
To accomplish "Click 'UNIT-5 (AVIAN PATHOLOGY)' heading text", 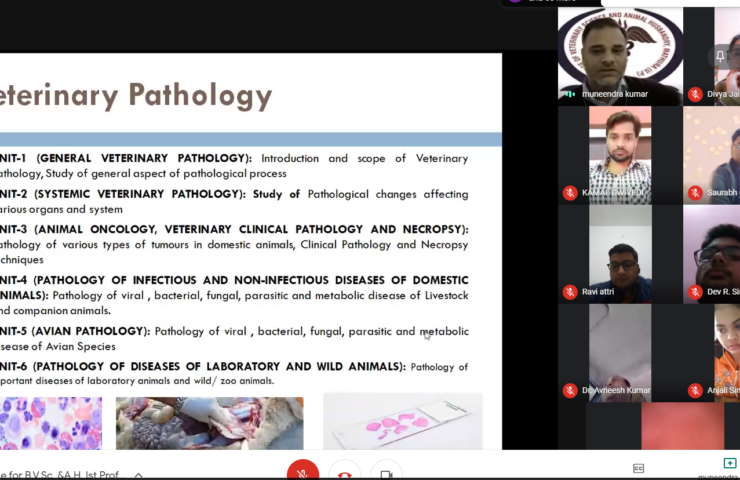I will (75, 331).
